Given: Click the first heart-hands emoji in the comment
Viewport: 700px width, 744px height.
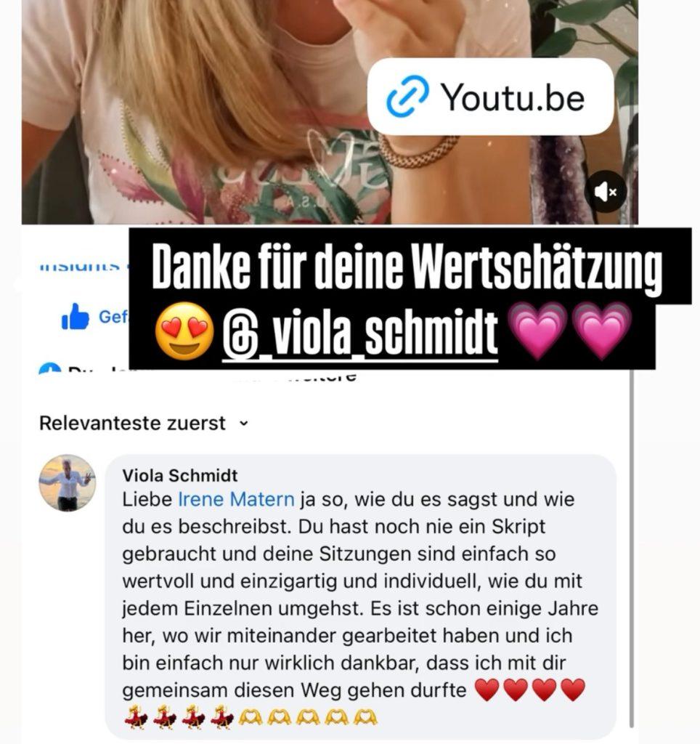Looking at the screenshot, I should [x=251, y=717].
